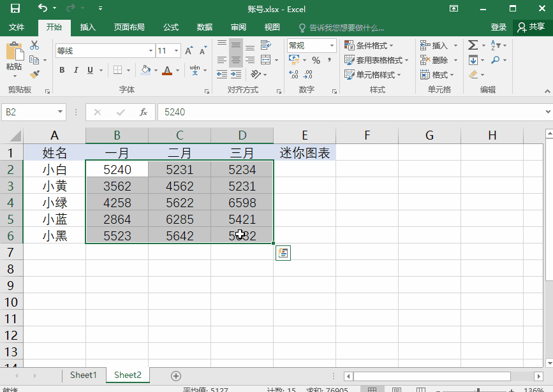
Task: Open the Quick Analysis icon below selection
Action: [x=283, y=253]
